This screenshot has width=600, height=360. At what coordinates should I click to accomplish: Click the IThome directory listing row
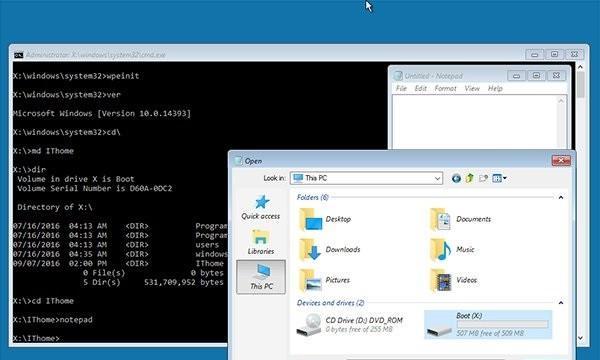118,263
